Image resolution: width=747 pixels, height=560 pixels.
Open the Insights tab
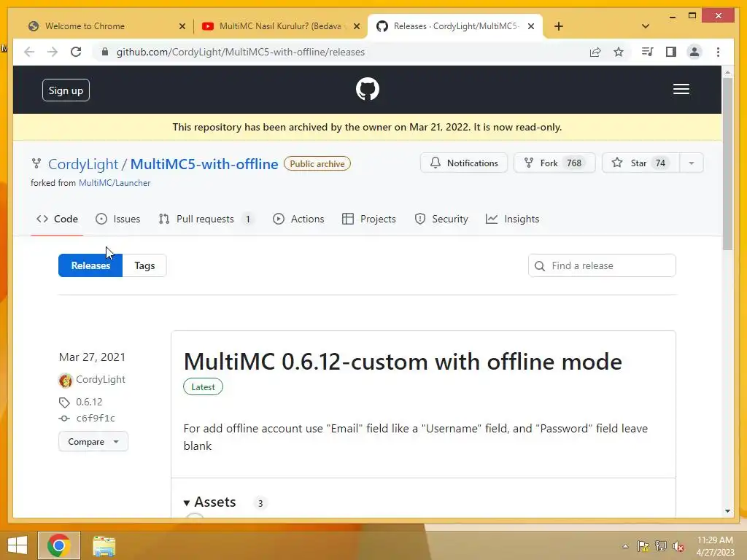pos(512,219)
